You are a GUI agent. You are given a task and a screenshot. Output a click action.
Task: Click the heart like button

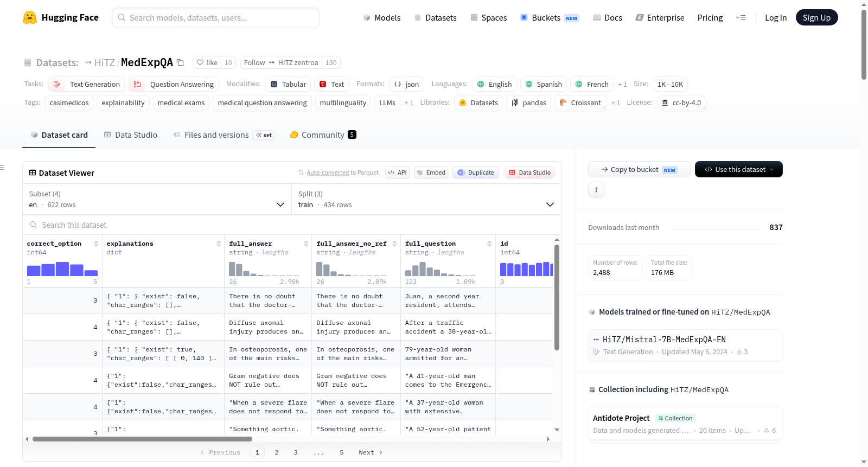pyautogui.click(x=207, y=62)
